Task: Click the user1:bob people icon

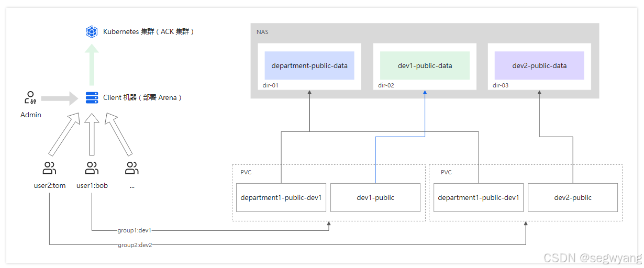Action: tap(92, 168)
